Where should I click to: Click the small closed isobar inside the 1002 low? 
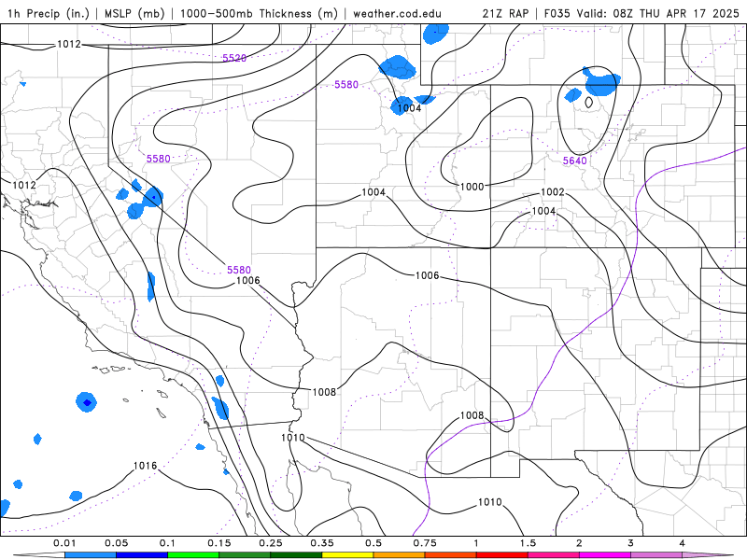588,102
